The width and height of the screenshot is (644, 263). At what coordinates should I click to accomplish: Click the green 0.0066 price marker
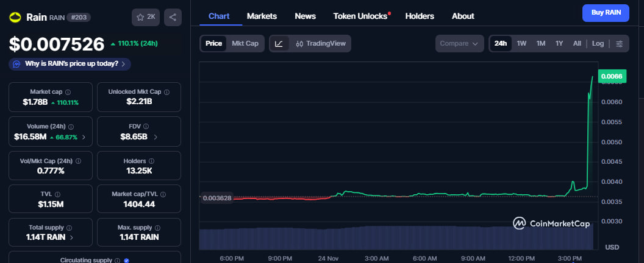pos(611,76)
